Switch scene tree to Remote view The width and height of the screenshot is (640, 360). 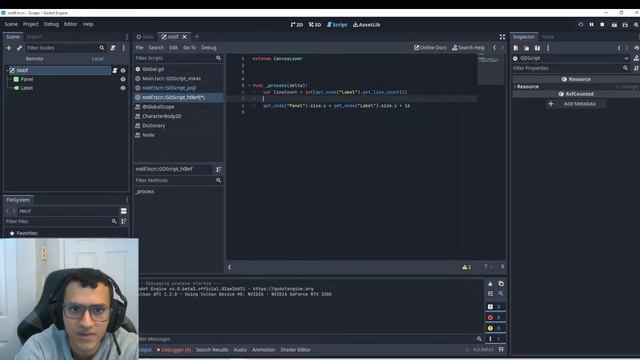[34, 59]
